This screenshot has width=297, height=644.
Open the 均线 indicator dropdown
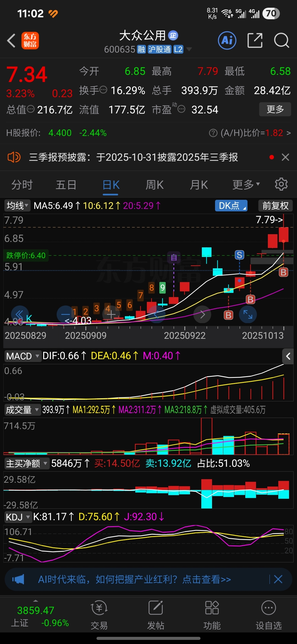click(17, 206)
